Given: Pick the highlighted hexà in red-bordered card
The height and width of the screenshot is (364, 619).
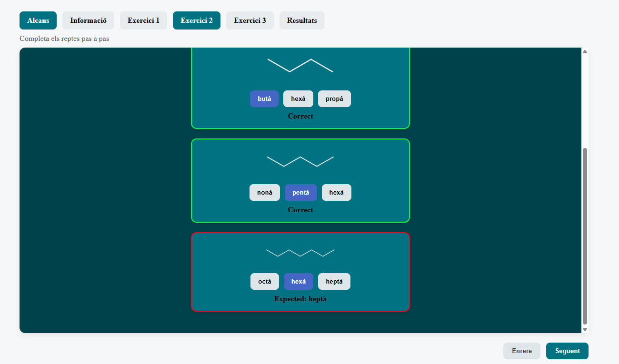Looking at the screenshot, I should [299, 282].
